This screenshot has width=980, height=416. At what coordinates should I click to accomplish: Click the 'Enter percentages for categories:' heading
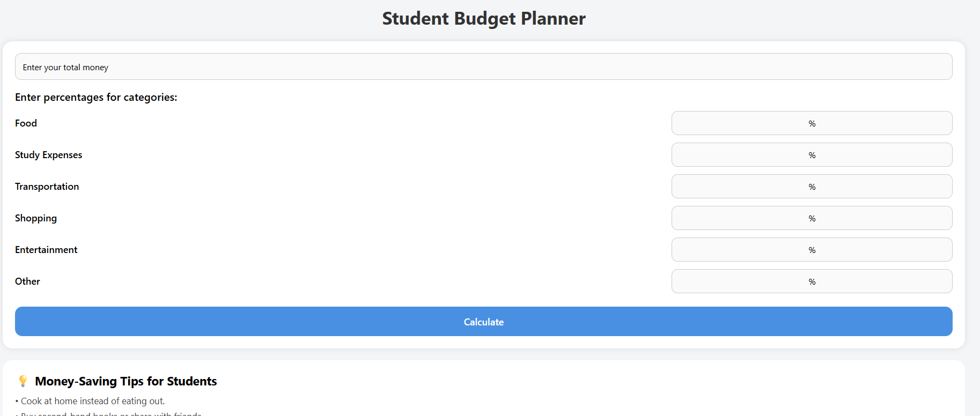(96, 98)
